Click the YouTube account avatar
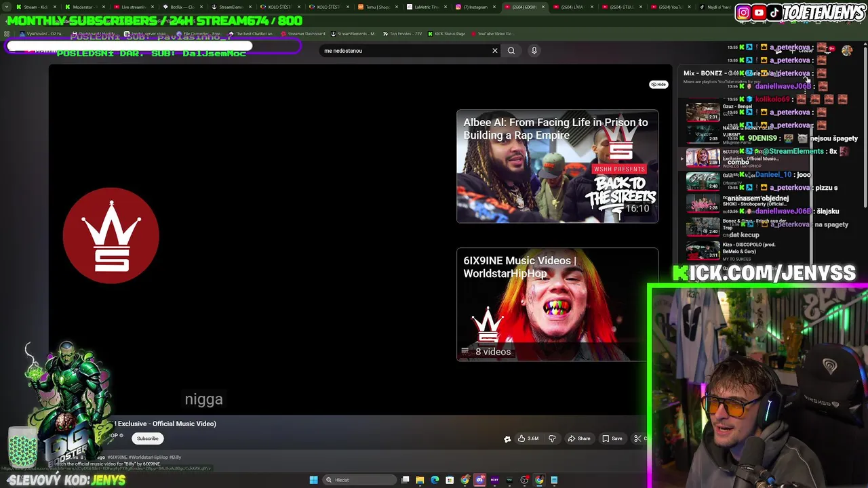The width and height of the screenshot is (868, 488). pyautogui.click(x=847, y=51)
